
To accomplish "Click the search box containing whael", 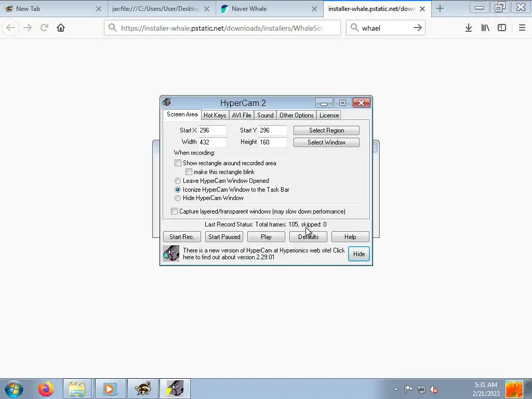I will pos(386,28).
